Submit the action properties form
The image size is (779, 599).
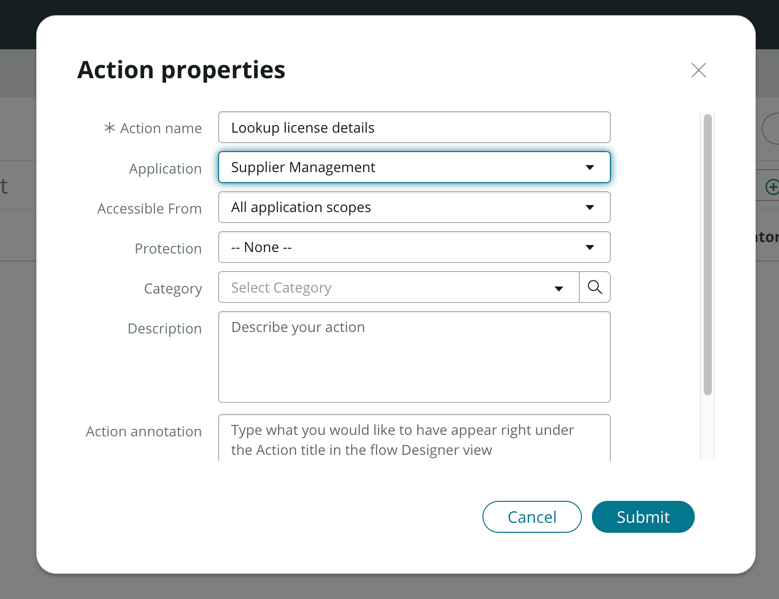642,517
